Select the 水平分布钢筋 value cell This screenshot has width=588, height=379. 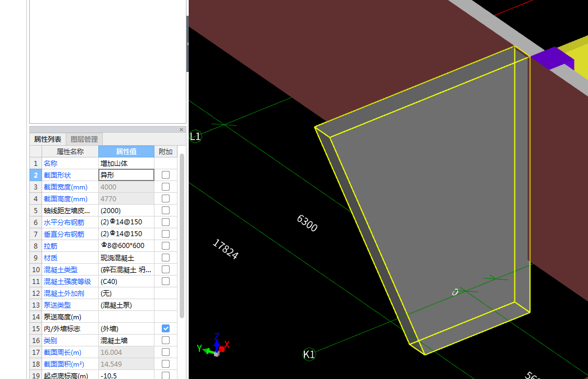(126, 222)
